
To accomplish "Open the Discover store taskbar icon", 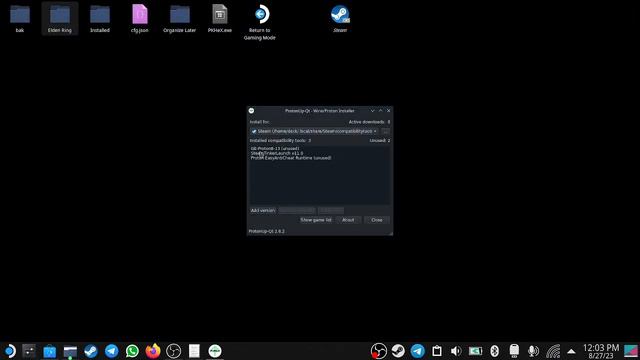I will coord(49,351).
